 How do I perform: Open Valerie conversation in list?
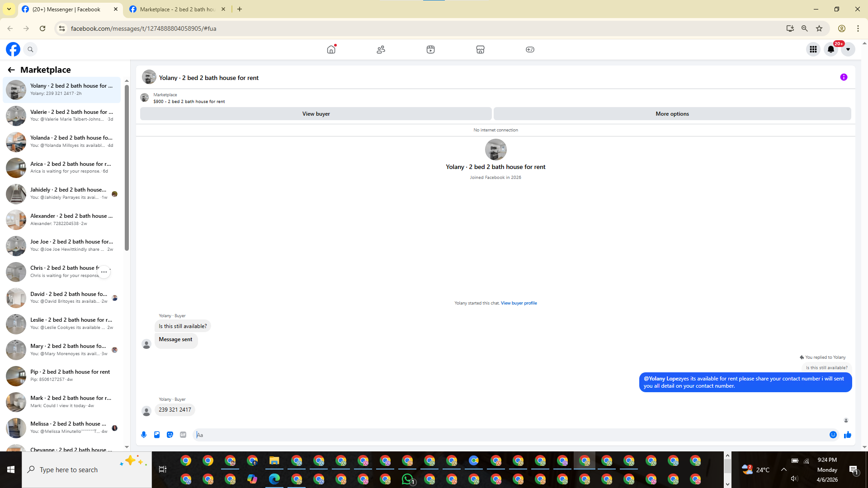(x=62, y=116)
